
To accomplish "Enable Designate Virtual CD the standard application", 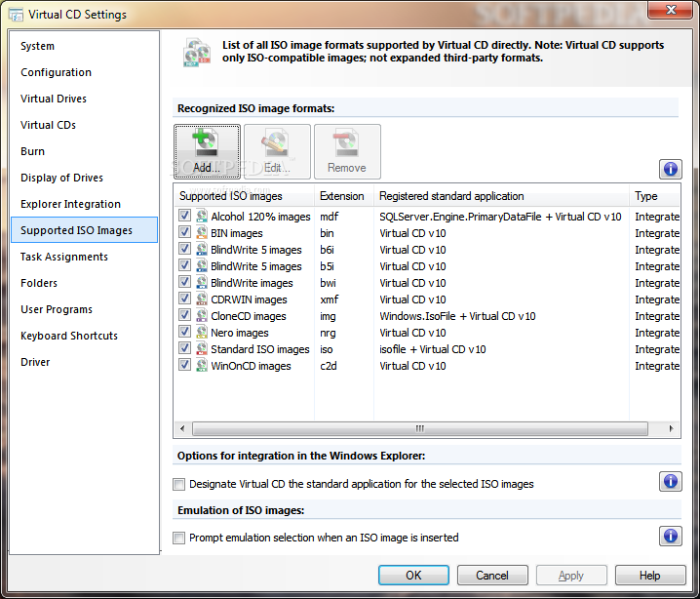I will click(x=179, y=484).
